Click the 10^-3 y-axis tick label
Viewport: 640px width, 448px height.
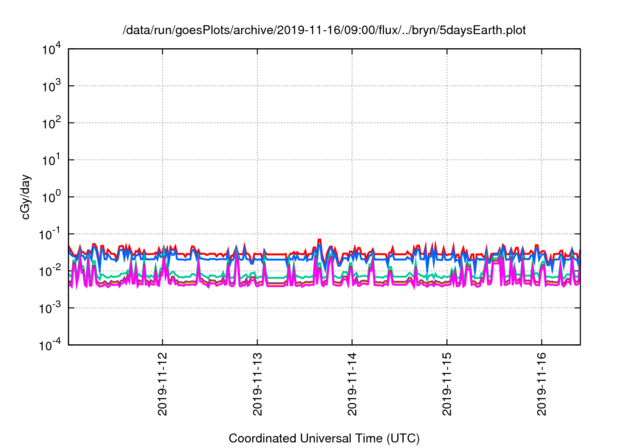pyautogui.click(x=48, y=308)
